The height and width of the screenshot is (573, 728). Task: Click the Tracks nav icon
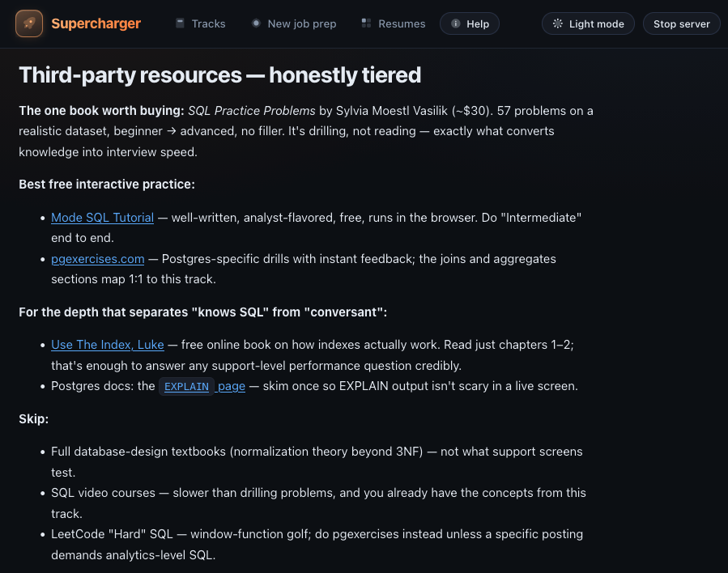pyautogui.click(x=180, y=23)
